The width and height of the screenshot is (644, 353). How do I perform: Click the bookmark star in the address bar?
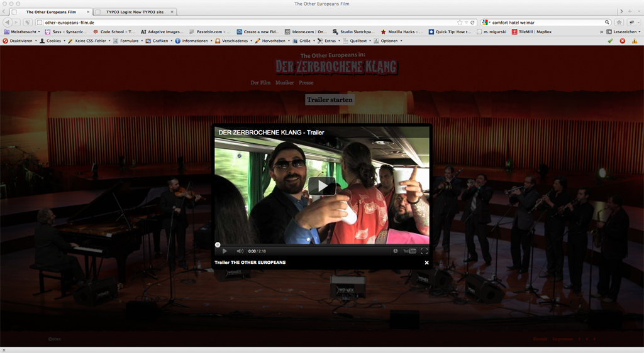(x=460, y=22)
